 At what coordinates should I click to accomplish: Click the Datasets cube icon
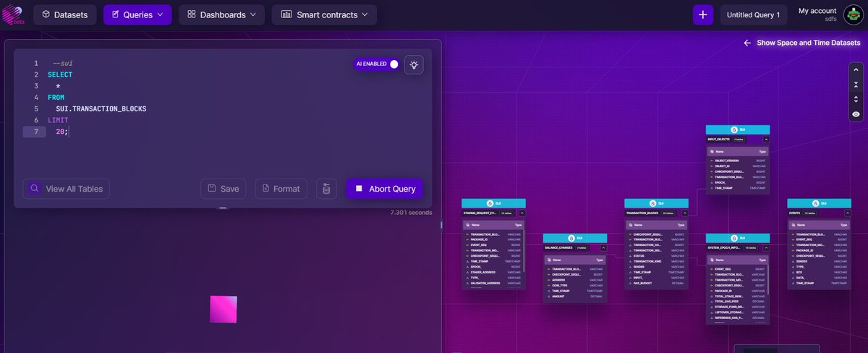point(46,14)
